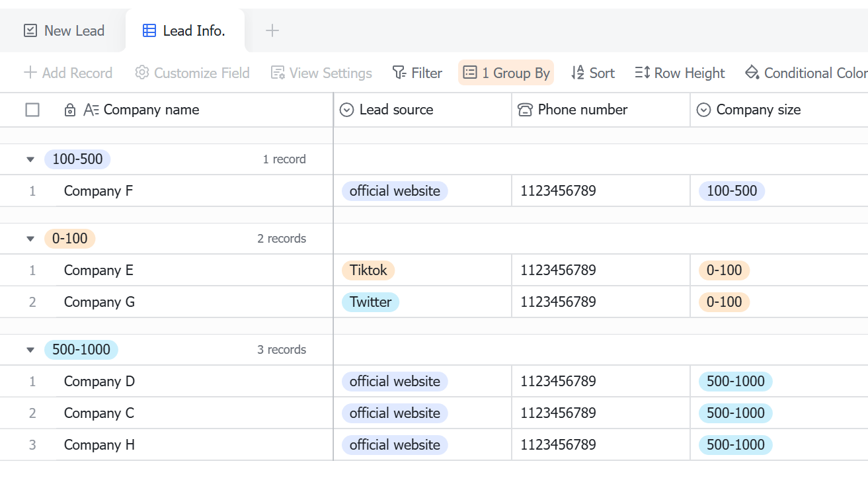This screenshot has height=492, width=868.
Task: Open View Settings
Action: click(321, 73)
